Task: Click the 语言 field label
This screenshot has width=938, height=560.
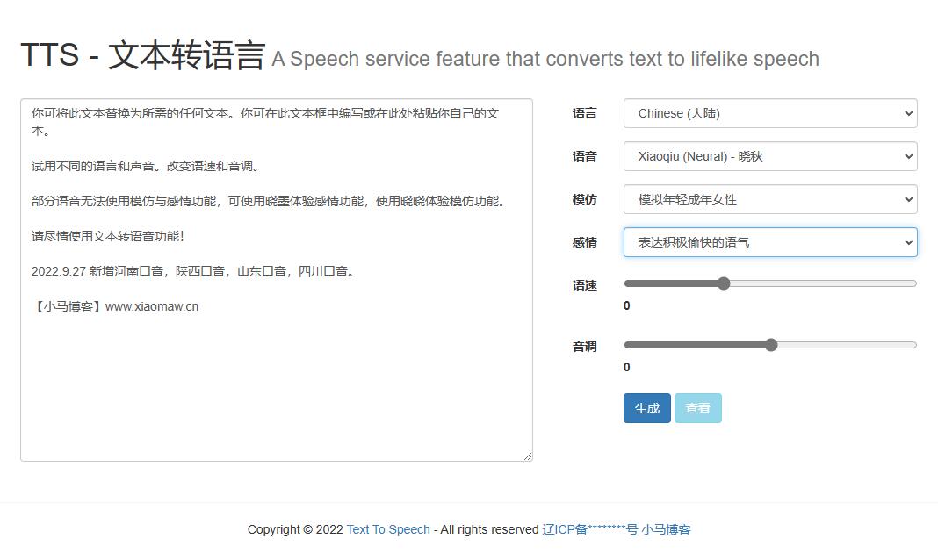Action: tap(584, 113)
